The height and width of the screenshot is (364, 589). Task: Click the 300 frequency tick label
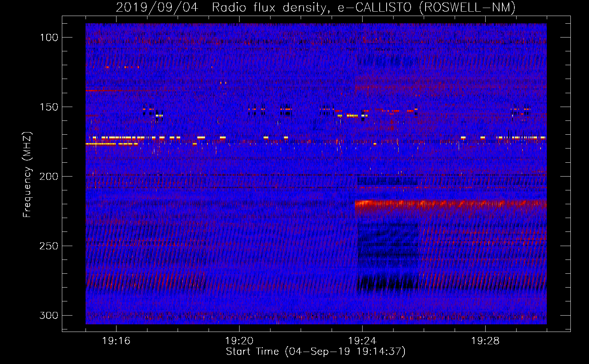click(x=49, y=316)
